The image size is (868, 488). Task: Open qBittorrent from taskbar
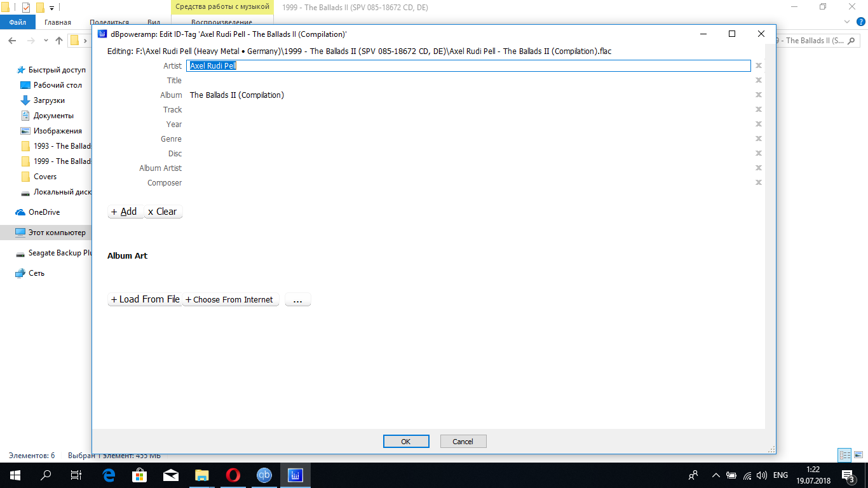[264, 475]
